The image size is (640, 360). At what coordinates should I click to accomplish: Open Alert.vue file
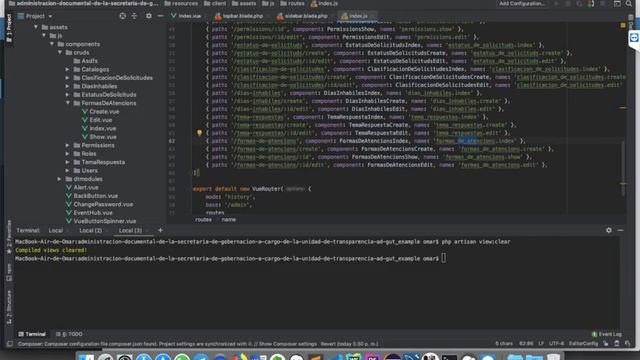[x=82, y=187]
